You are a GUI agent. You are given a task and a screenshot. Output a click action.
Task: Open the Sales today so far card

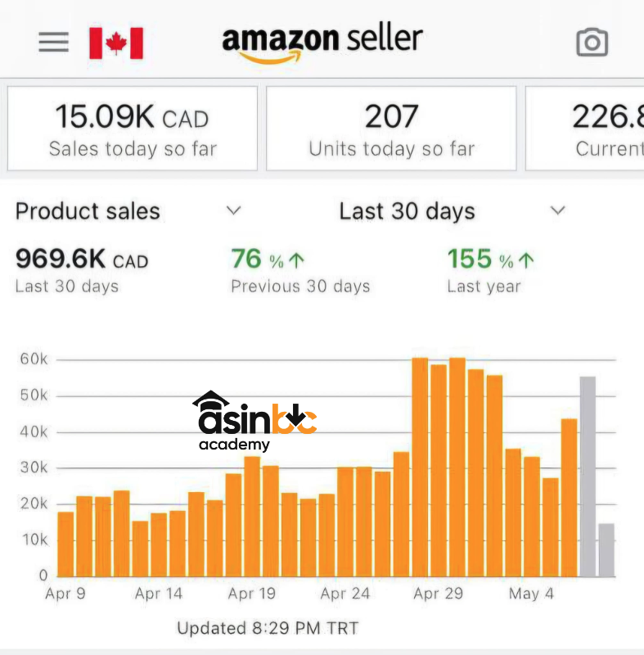pyautogui.click(x=133, y=129)
